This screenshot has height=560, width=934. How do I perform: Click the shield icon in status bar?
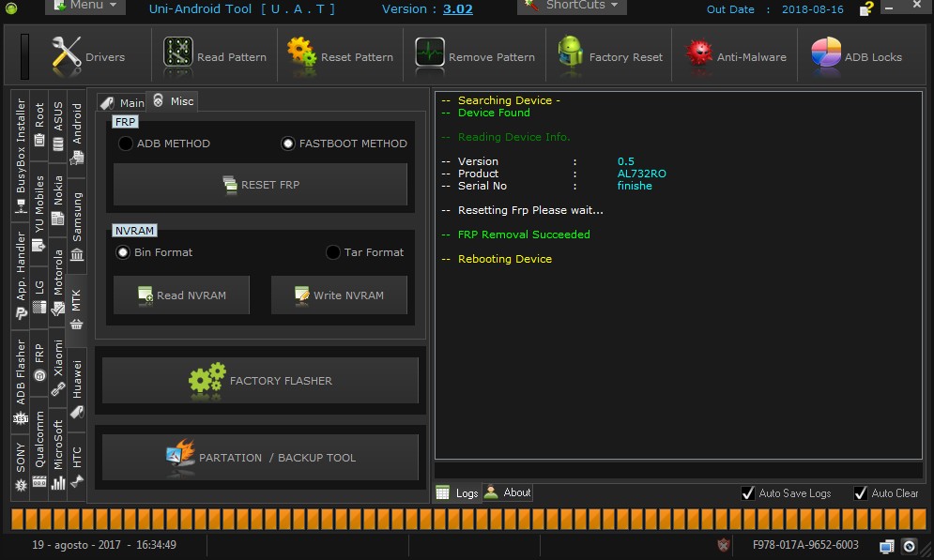click(723, 545)
